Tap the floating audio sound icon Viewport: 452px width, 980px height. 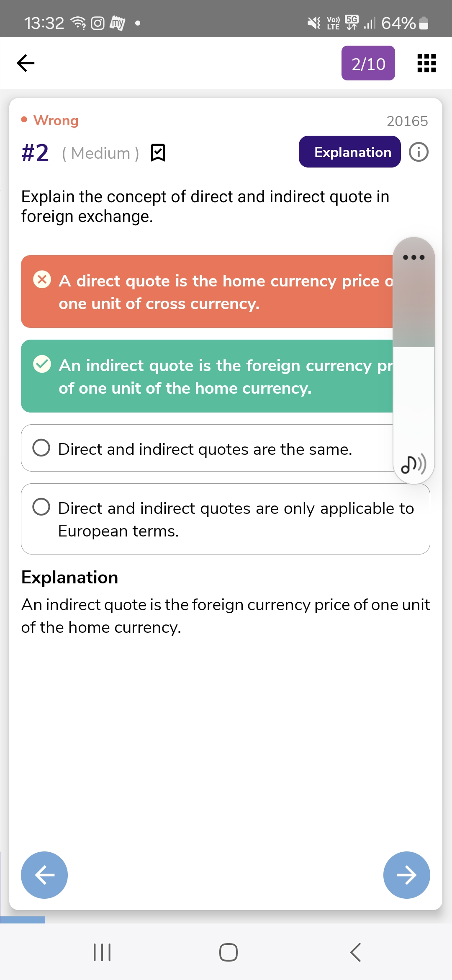tap(413, 464)
